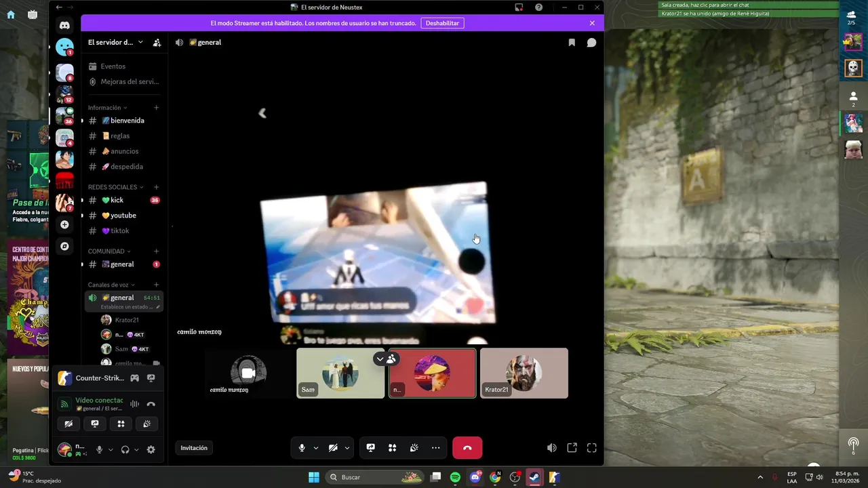Open the green connection signal icon
868x488 pixels.
pos(64,404)
